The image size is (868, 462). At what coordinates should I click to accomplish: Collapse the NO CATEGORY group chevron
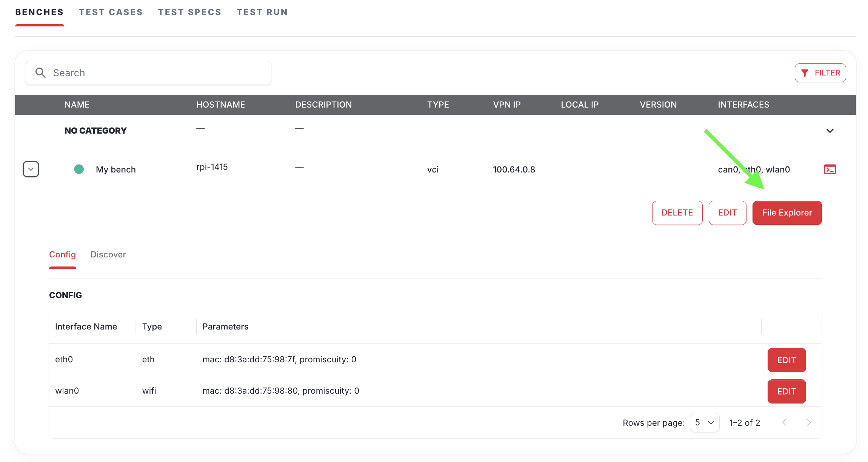click(x=830, y=131)
